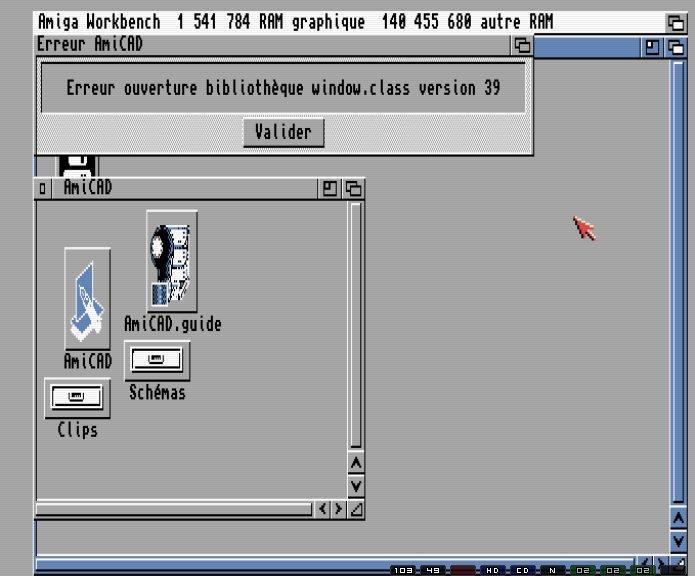Close the AmiCAD drawer window

point(42,188)
